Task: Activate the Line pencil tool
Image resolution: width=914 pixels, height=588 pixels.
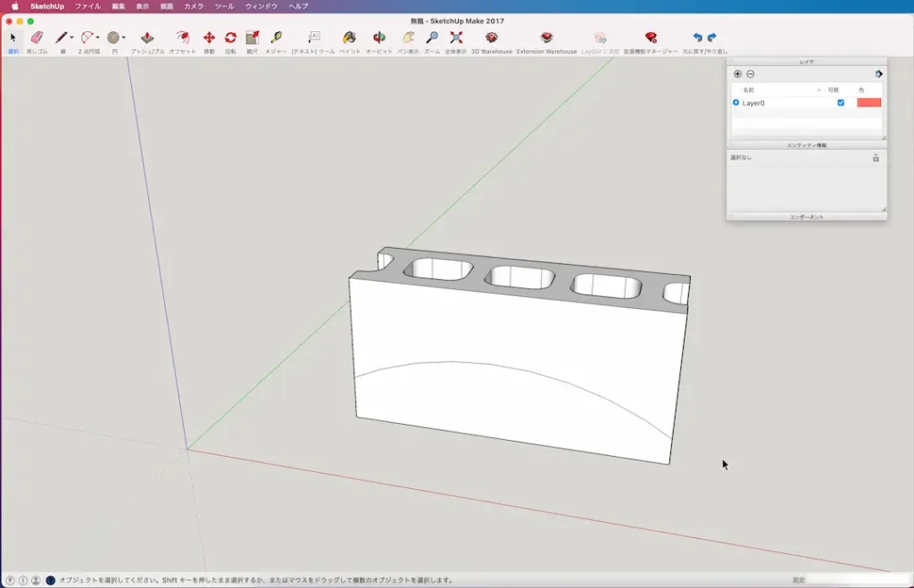Action: [x=62, y=37]
